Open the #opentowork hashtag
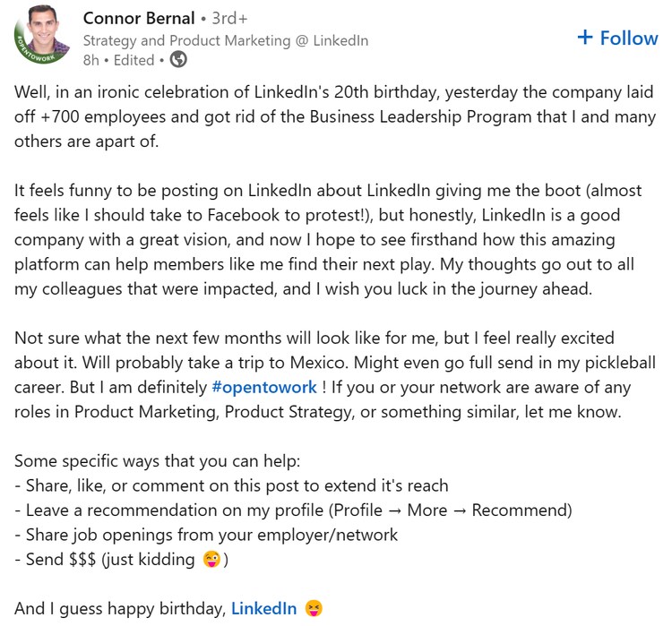The width and height of the screenshot is (672, 626). (263, 387)
